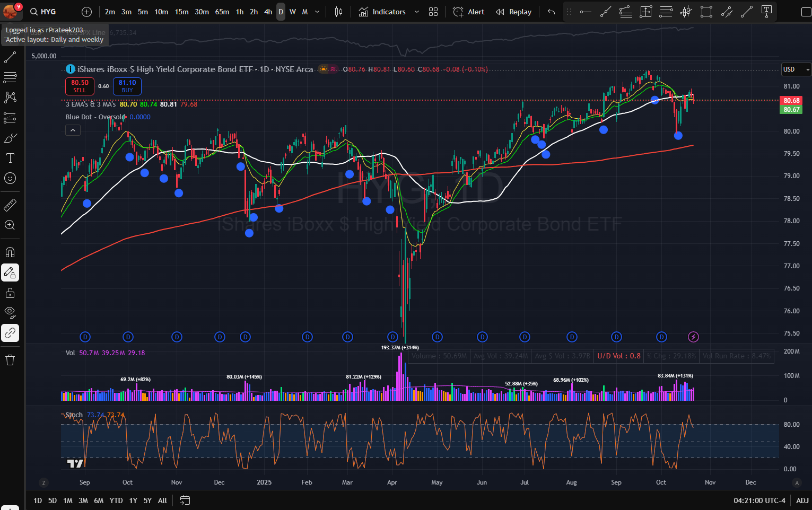This screenshot has width=812, height=510.
Task: Set date range to 6M
Action: click(99, 500)
